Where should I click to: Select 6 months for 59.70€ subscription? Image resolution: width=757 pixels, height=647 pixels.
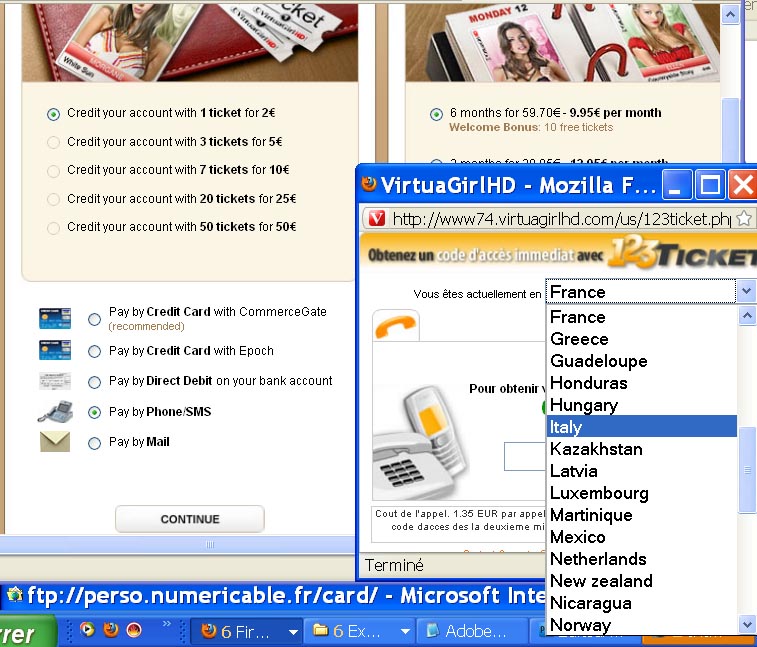click(436, 114)
